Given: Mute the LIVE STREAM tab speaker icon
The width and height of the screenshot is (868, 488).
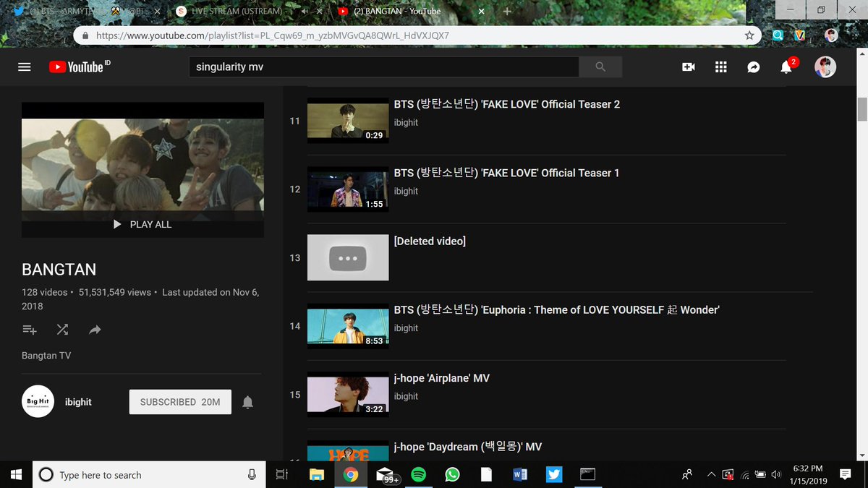Looking at the screenshot, I should (x=305, y=12).
